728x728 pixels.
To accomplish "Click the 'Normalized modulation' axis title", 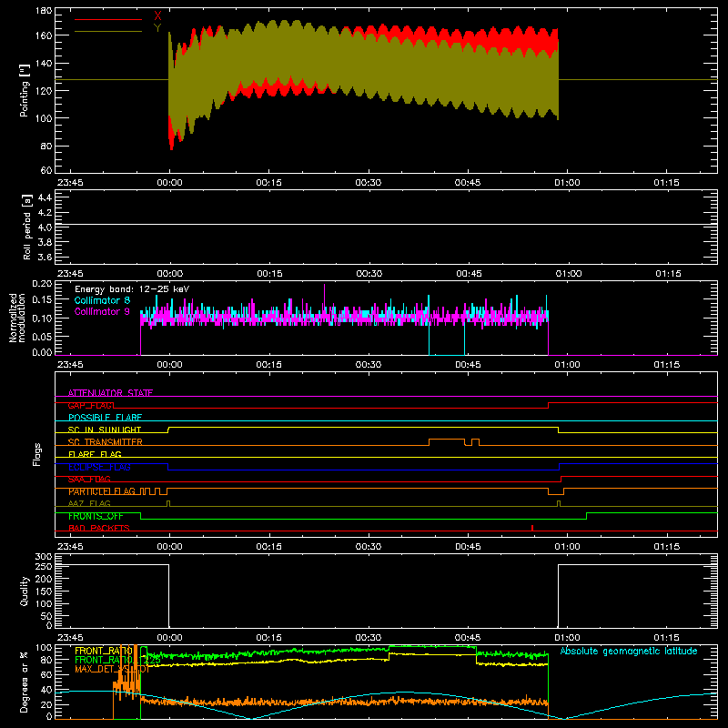I will (x=17, y=318).
